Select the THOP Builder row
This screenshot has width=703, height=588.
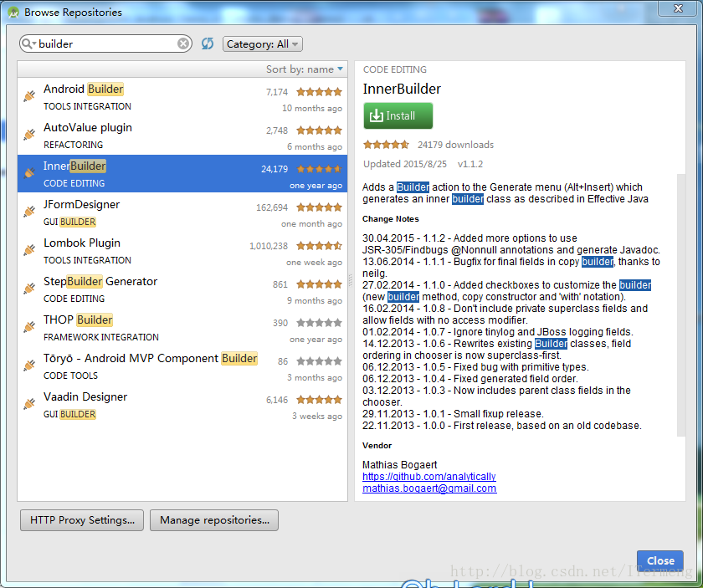[182, 328]
